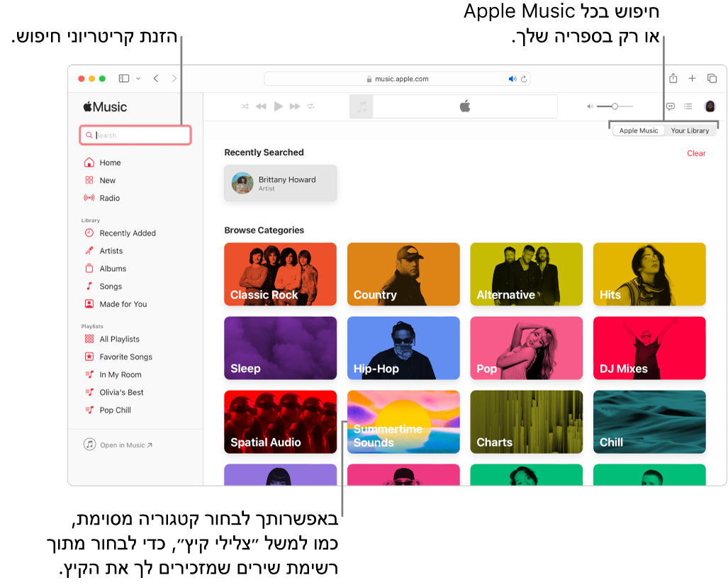This screenshot has width=728, height=585.
Task: Click the Search field in the sidebar
Action: tap(135, 135)
